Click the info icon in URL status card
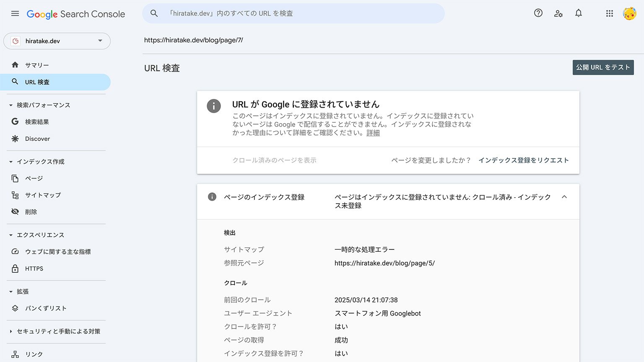The height and width of the screenshot is (362, 644). coord(214,106)
